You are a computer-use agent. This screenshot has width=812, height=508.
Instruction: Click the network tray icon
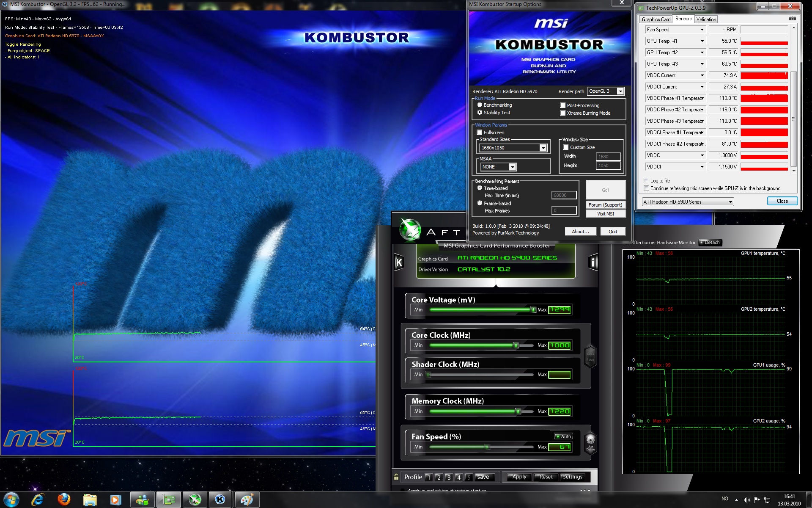pos(767,500)
